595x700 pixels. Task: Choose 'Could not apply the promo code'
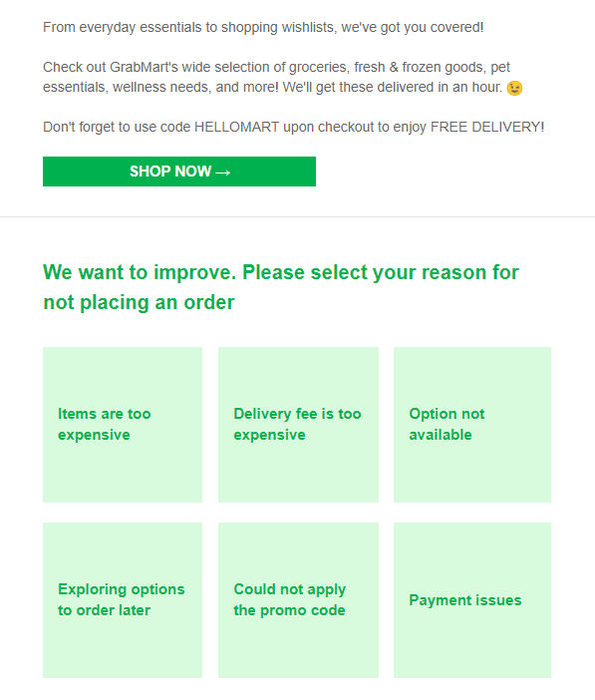pyautogui.click(x=298, y=600)
